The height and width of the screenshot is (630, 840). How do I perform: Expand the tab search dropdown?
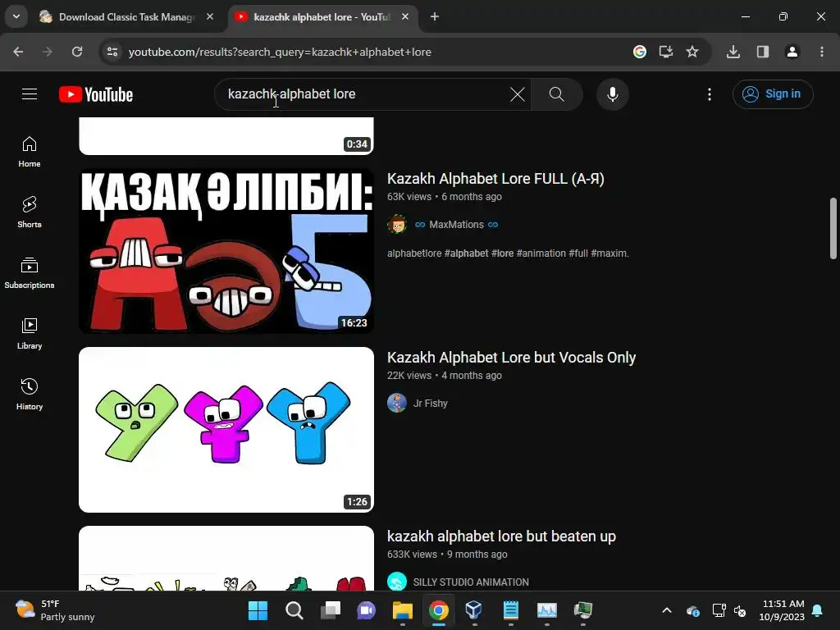(16, 17)
